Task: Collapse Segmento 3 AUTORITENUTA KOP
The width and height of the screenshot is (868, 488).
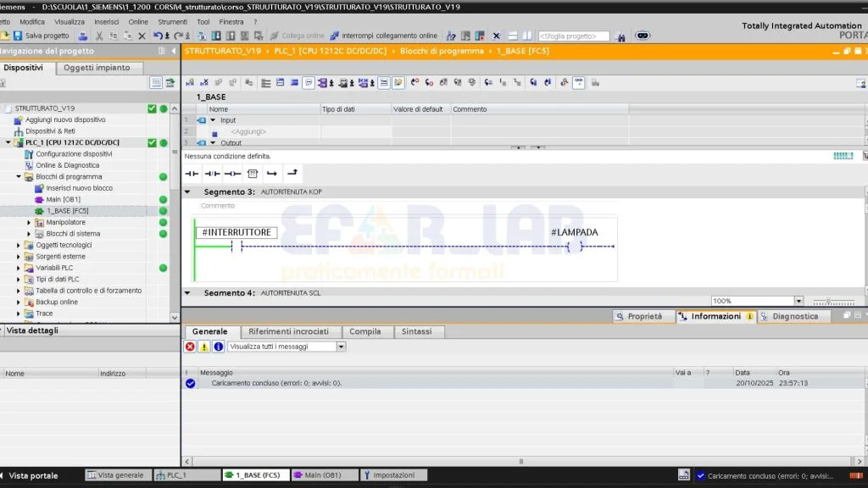Action: click(x=187, y=192)
